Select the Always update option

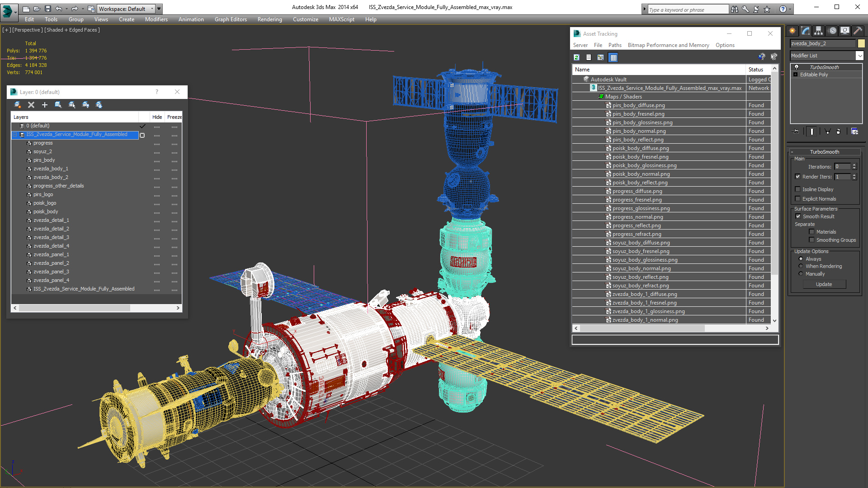point(801,259)
